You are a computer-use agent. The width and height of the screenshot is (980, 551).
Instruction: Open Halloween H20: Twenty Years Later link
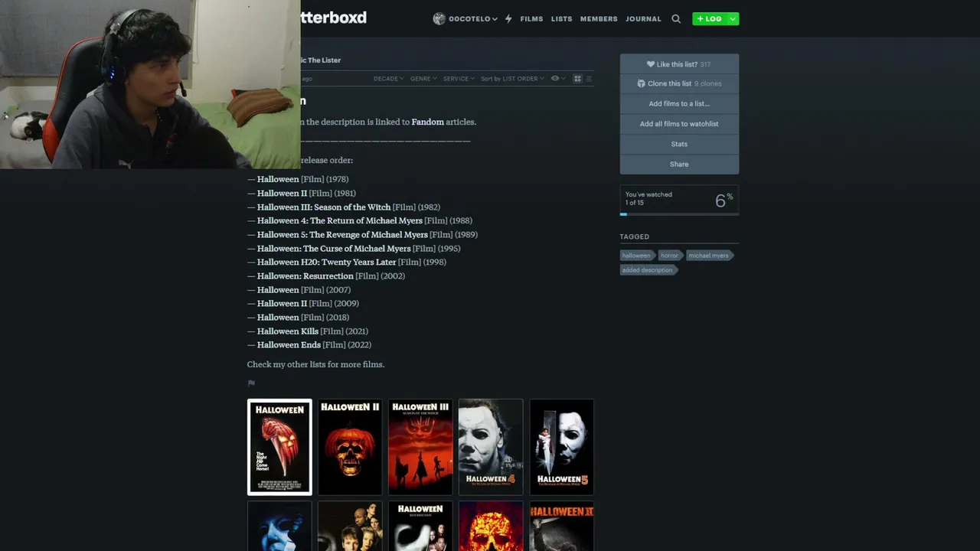click(326, 262)
